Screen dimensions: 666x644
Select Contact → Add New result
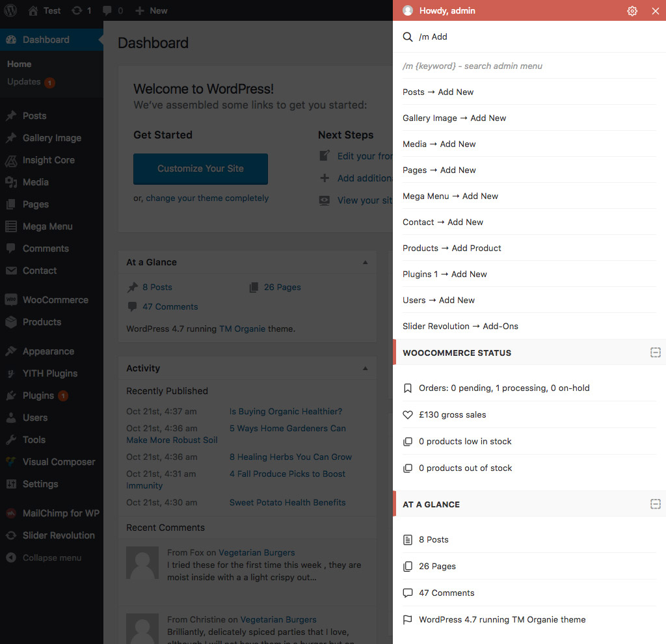[x=529, y=222]
